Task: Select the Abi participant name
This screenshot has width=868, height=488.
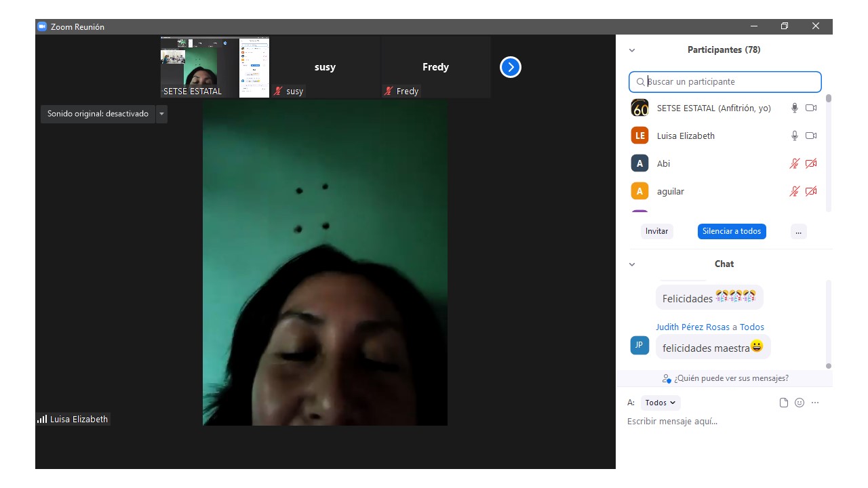Action: [x=663, y=163]
